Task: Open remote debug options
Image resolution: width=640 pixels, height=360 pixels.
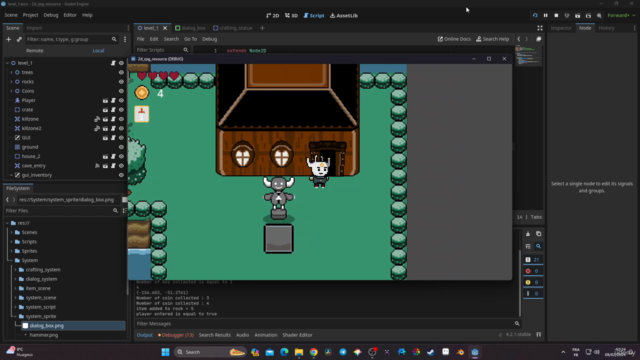Action: pyautogui.click(x=567, y=16)
